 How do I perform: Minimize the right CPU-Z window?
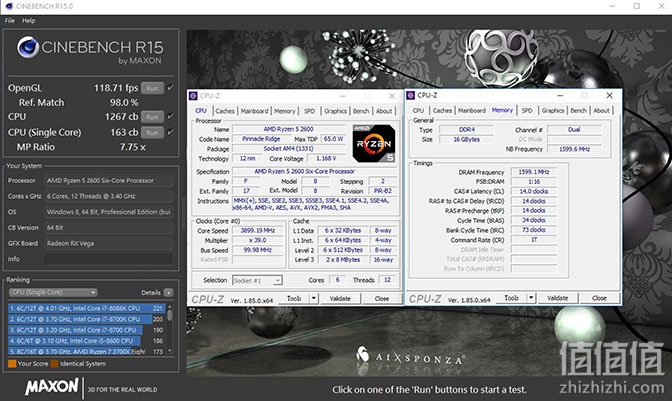(560, 95)
